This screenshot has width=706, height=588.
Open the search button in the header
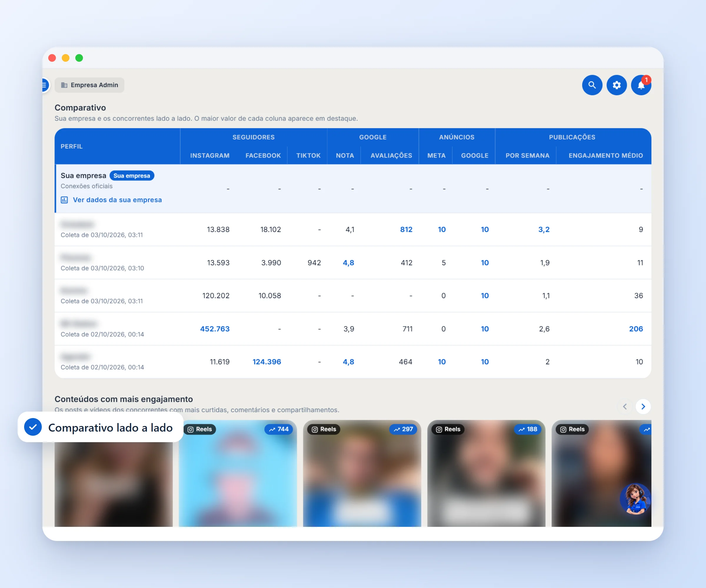coord(592,85)
